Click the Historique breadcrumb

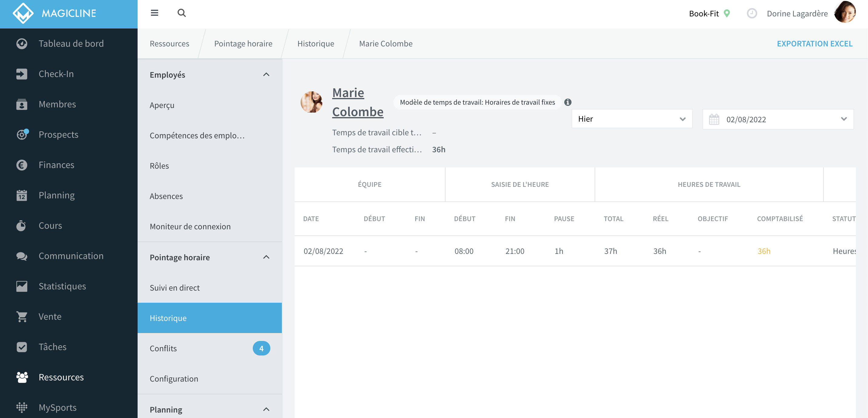pyautogui.click(x=316, y=43)
